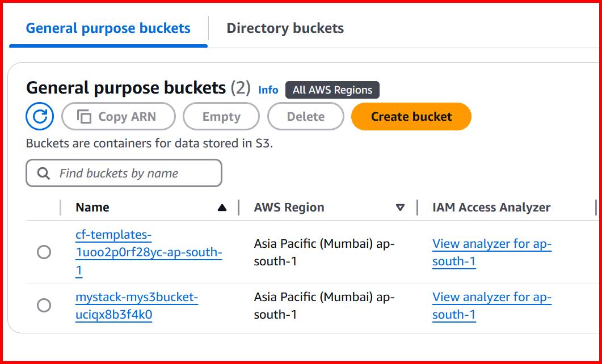Sort by Name column ascending arrow
The image size is (602, 364).
[x=222, y=208]
